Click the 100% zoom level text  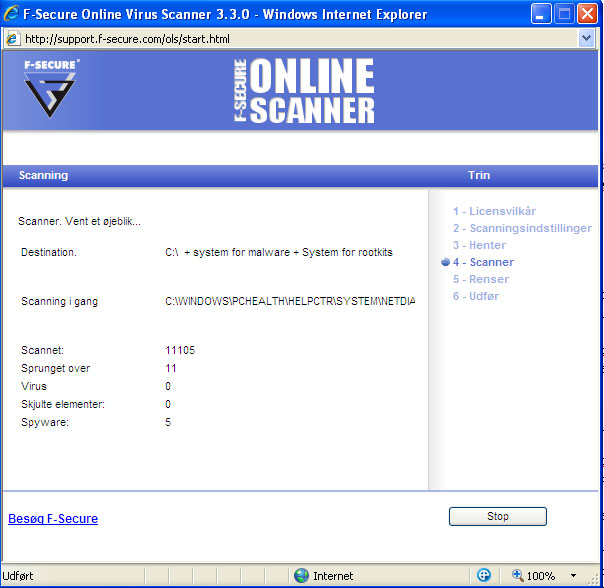coord(540,576)
